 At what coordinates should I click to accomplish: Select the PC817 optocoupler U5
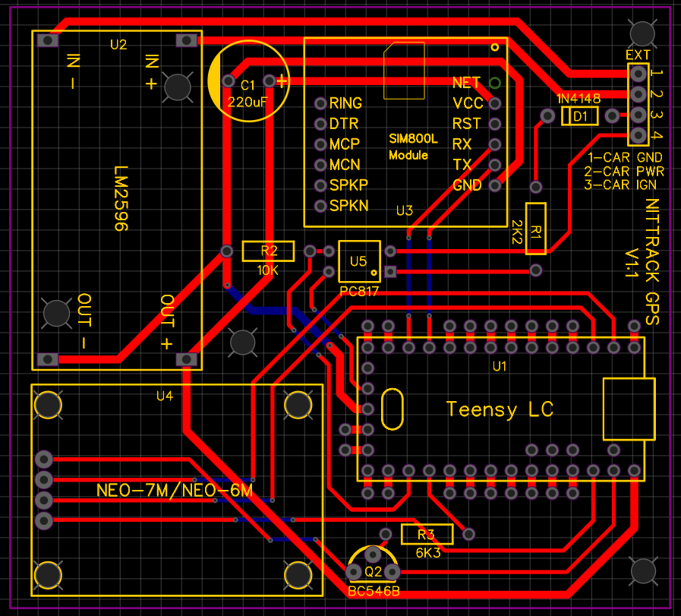[x=358, y=262]
